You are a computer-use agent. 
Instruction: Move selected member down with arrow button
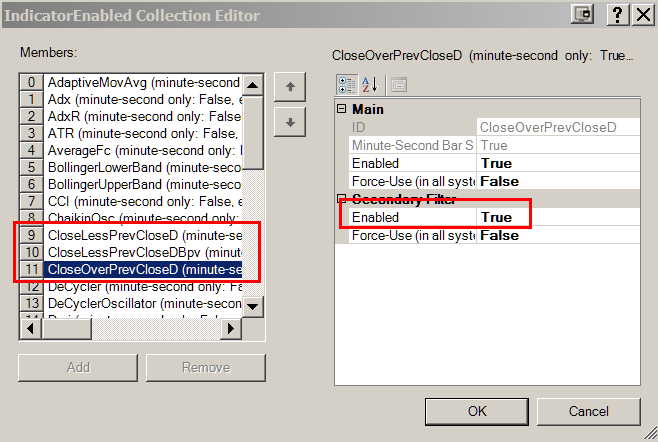289,122
